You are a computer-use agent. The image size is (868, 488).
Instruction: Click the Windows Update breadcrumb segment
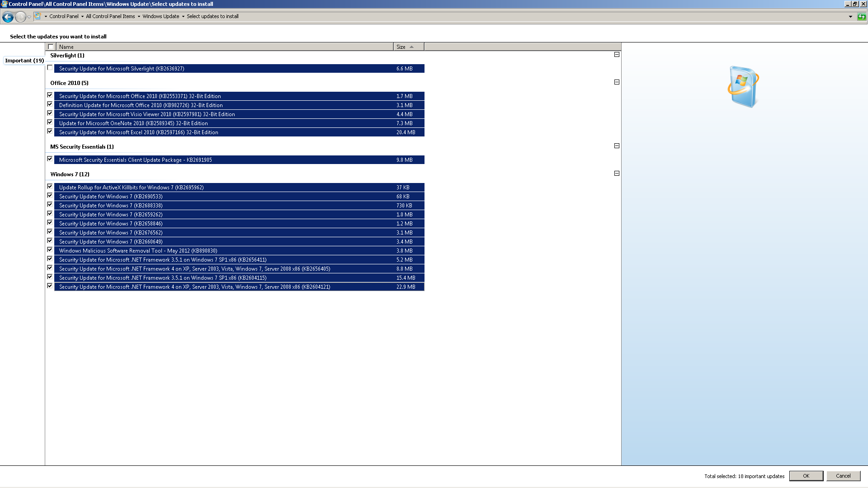[x=160, y=16]
